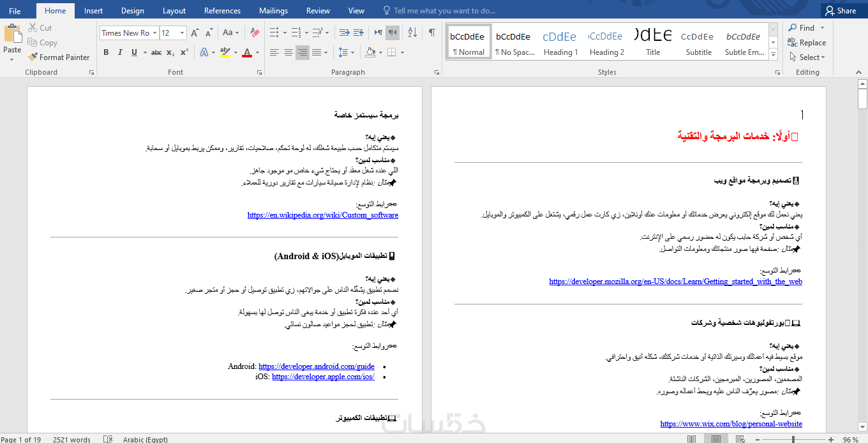Click the red font color button

pyautogui.click(x=247, y=52)
